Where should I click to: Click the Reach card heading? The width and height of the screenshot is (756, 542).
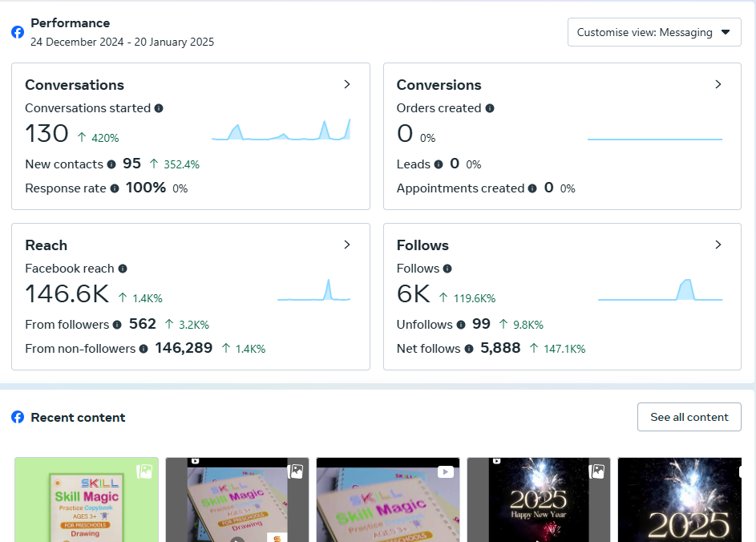46,245
